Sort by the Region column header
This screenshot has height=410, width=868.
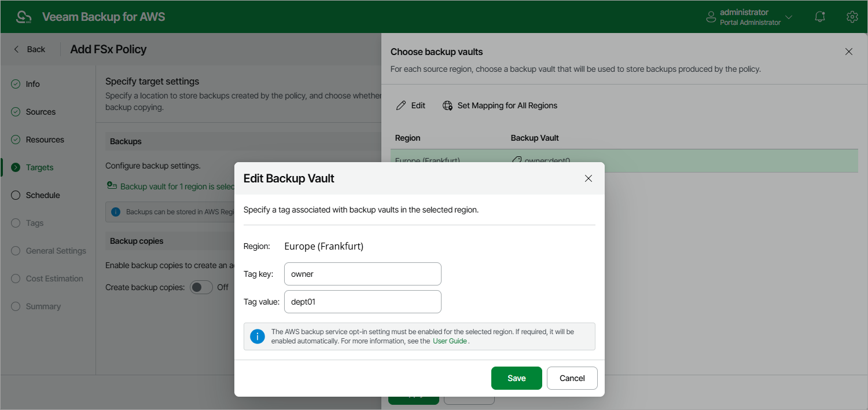tap(407, 138)
